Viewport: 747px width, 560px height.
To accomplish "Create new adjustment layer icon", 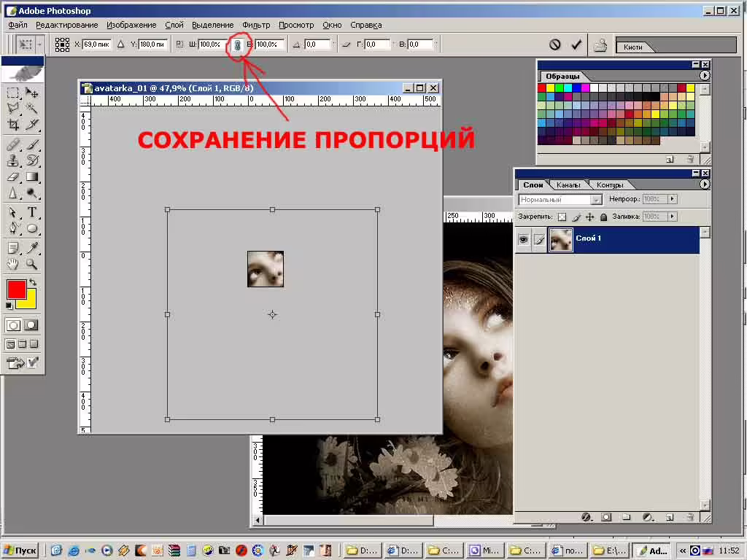I will (648, 517).
